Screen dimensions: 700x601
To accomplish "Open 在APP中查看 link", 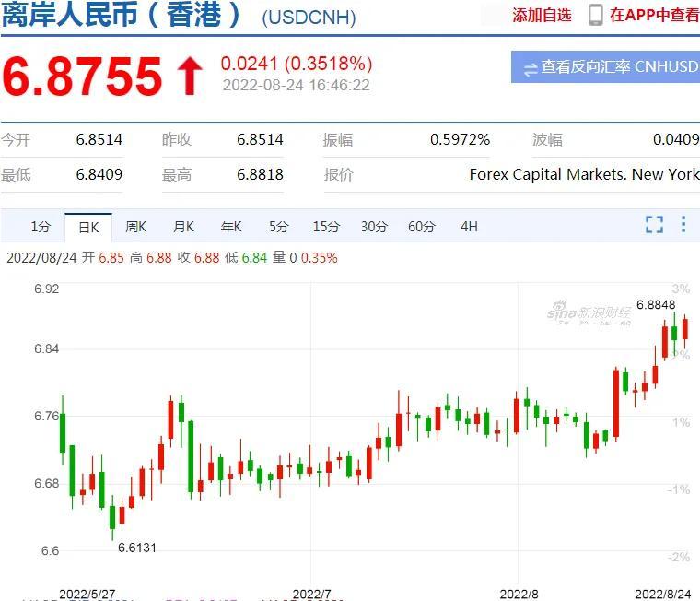I will 654,15.
